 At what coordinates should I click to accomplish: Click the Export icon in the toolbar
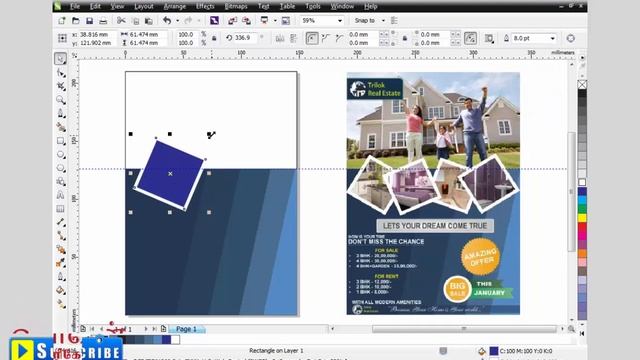[247, 20]
